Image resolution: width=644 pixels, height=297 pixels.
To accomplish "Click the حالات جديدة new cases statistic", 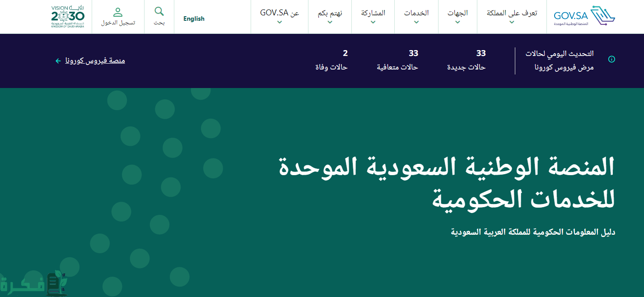I will [466, 60].
